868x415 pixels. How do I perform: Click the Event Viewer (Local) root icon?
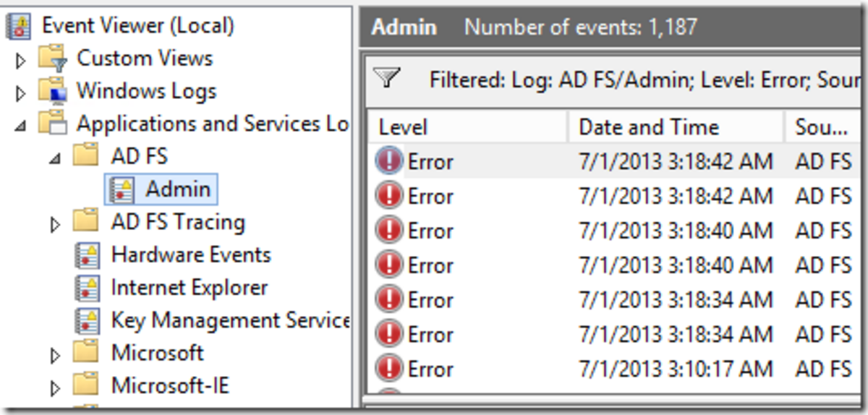coord(18,25)
